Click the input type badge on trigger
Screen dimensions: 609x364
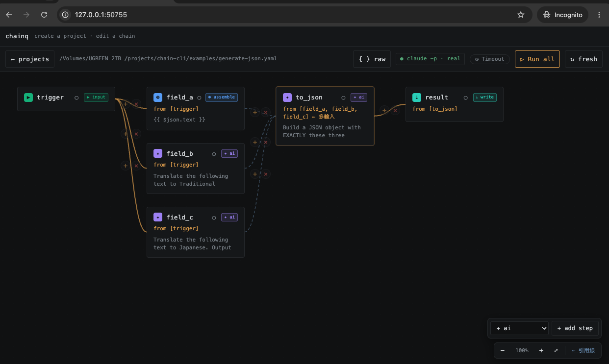[96, 97]
